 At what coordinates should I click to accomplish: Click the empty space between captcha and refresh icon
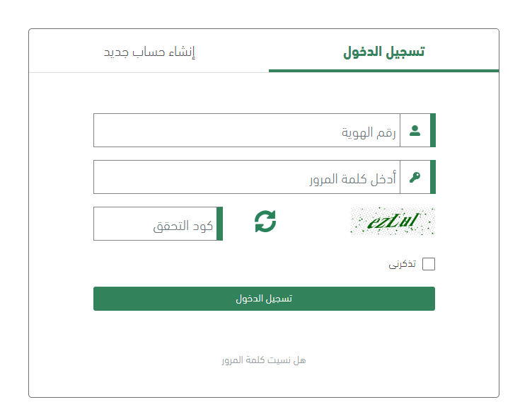pyautogui.click(x=313, y=222)
